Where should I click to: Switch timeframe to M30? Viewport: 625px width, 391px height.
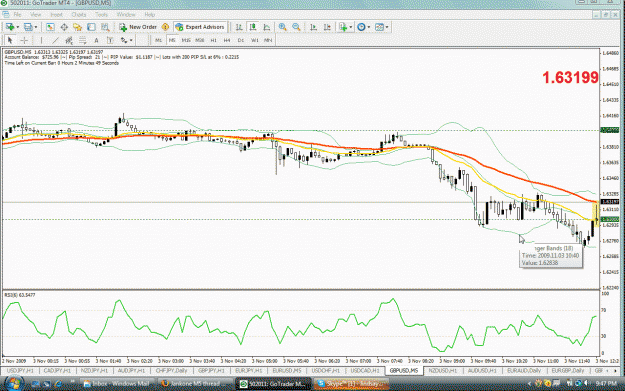(x=200, y=40)
